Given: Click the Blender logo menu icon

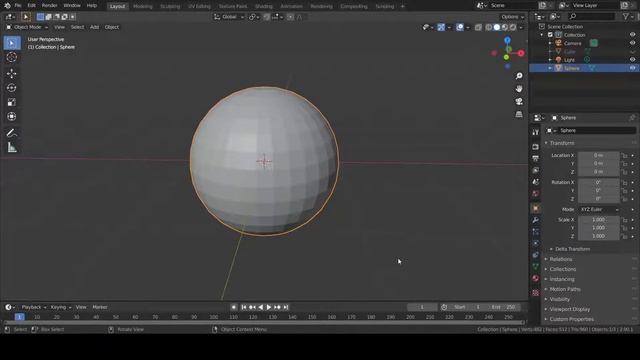Looking at the screenshot, I should pos(7,6).
